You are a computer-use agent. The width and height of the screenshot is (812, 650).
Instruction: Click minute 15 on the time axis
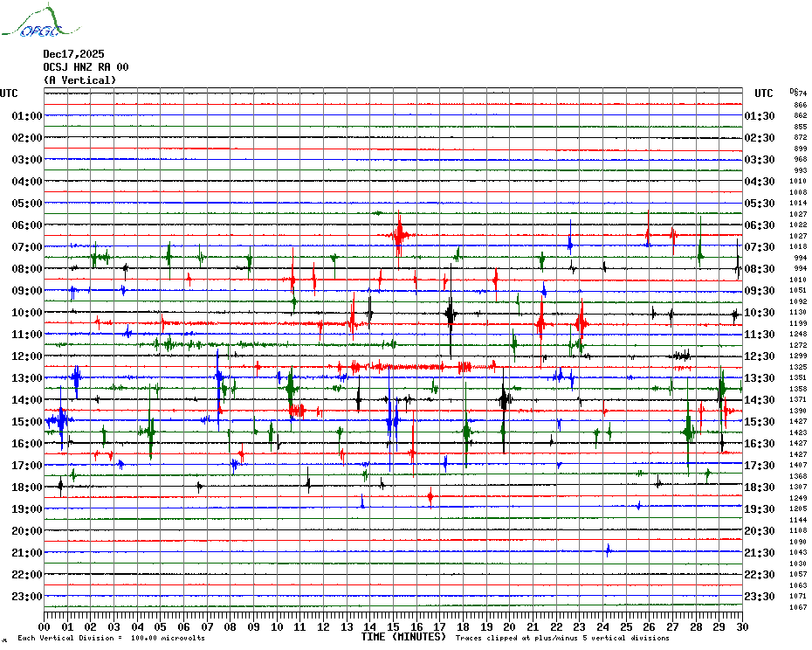pos(393,626)
